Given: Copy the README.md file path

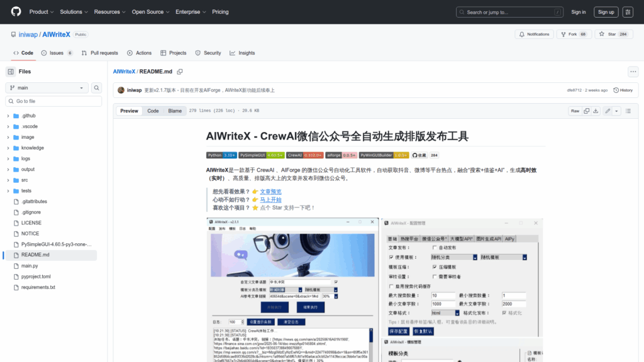Looking at the screenshot, I should (x=180, y=72).
